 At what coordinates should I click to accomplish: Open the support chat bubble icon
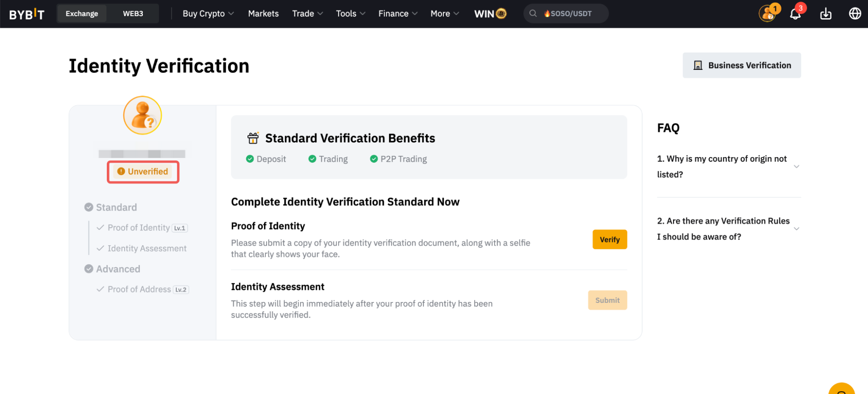click(x=841, y=389)
